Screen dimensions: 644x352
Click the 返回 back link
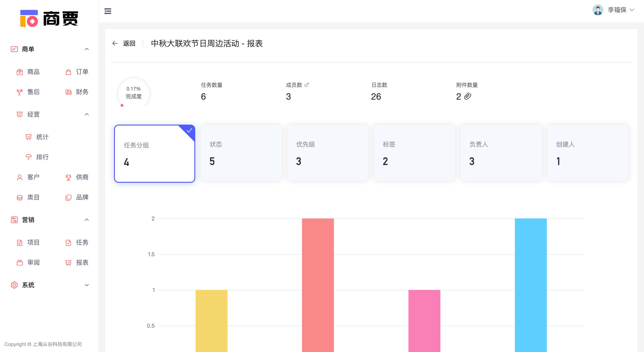click(129, 43)
